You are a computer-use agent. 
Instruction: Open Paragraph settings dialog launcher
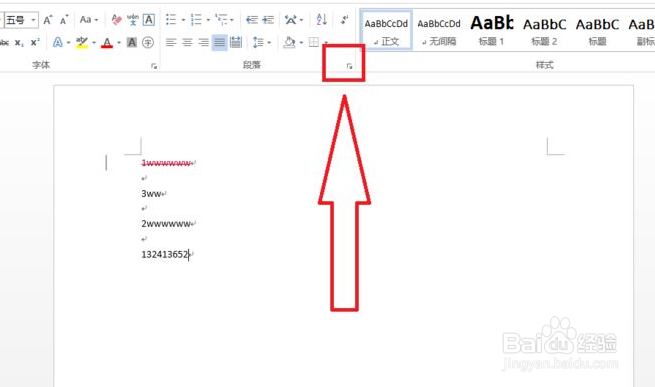349,66
